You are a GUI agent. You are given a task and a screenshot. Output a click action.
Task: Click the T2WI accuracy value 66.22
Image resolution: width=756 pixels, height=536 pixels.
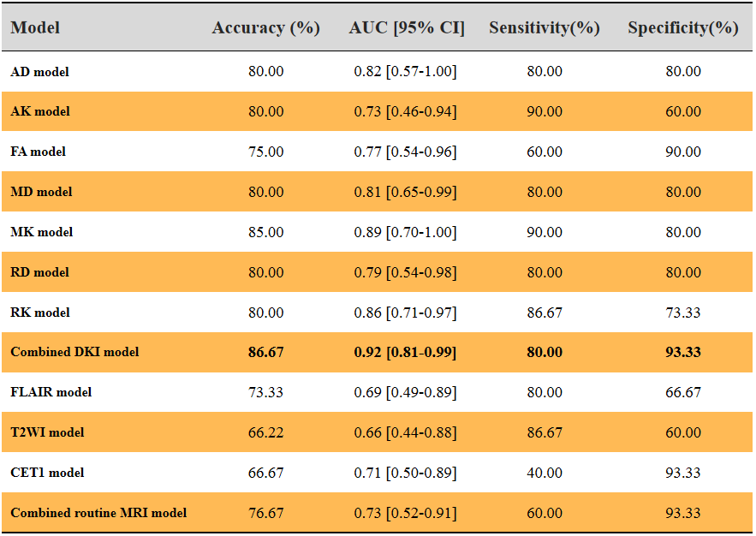coord(265,432)
